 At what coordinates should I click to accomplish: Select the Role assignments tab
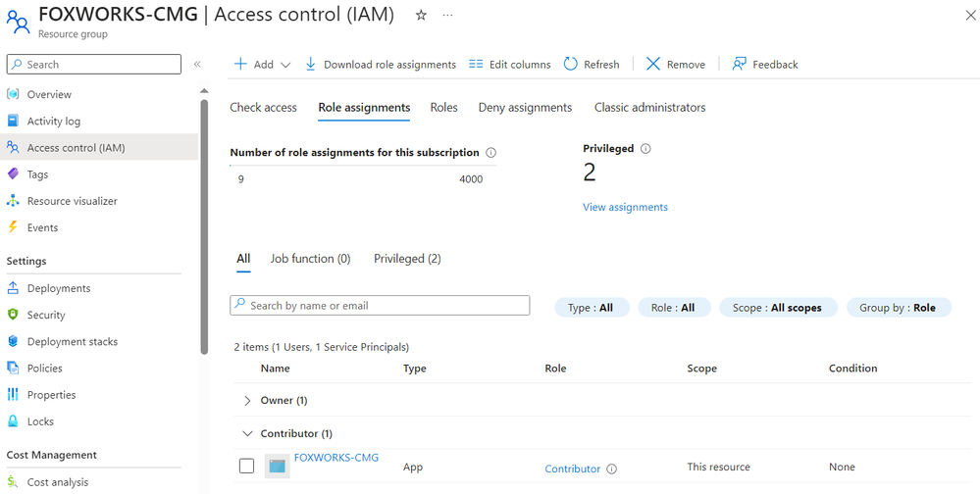[364, 108]
